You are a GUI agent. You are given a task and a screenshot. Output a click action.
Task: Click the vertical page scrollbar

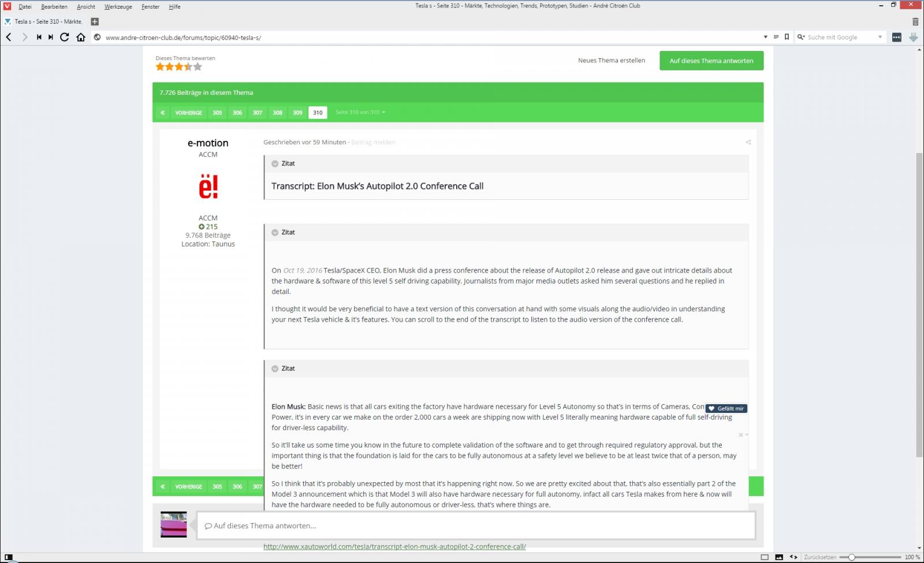tap(919, 304)
